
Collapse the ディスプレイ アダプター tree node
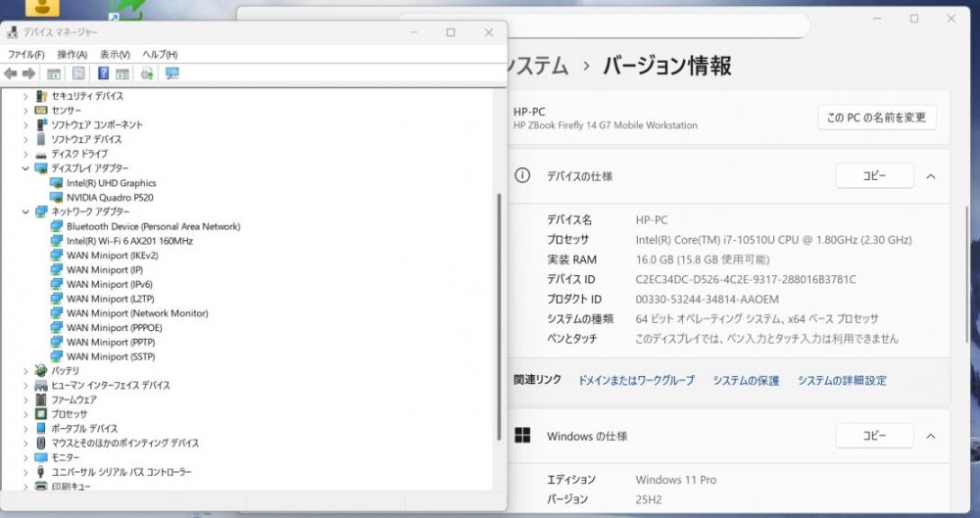(25, 168)
